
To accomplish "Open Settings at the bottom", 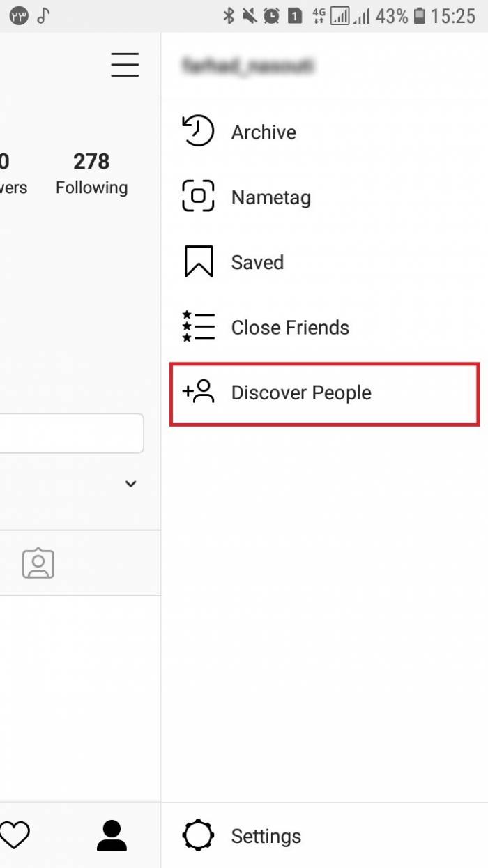I will pyautogui.click(x=266, y=836).
